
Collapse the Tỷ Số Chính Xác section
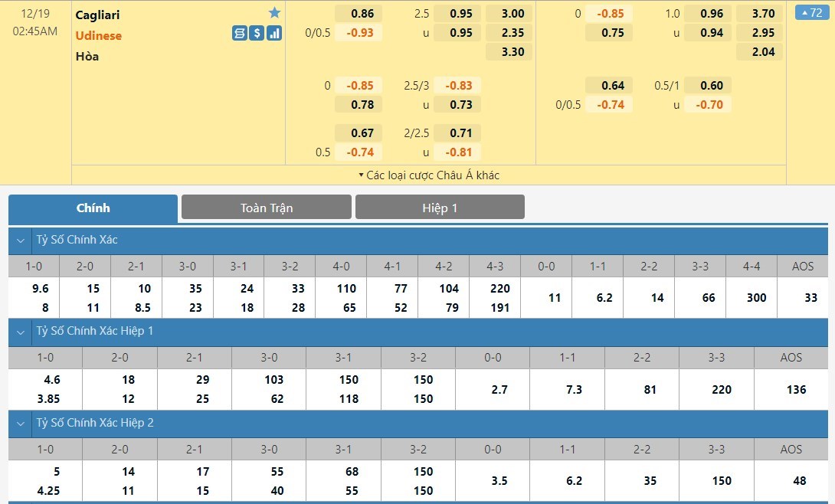21,240
